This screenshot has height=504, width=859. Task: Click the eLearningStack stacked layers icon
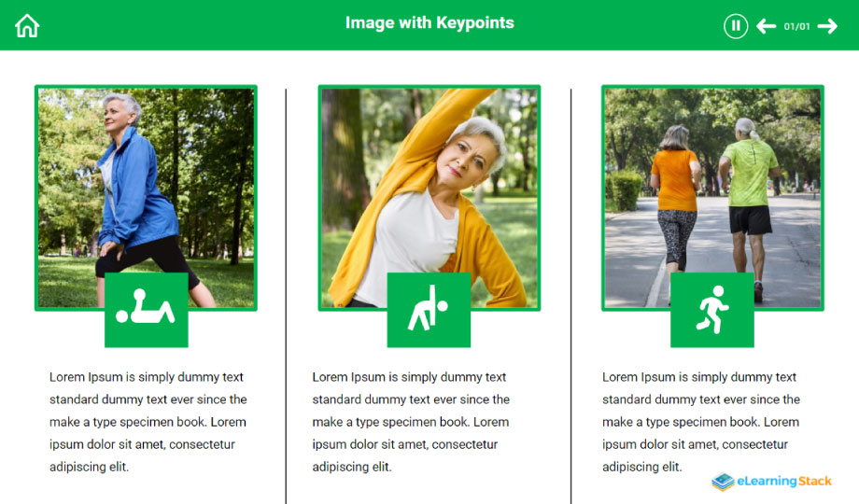[x=723, y=482]
